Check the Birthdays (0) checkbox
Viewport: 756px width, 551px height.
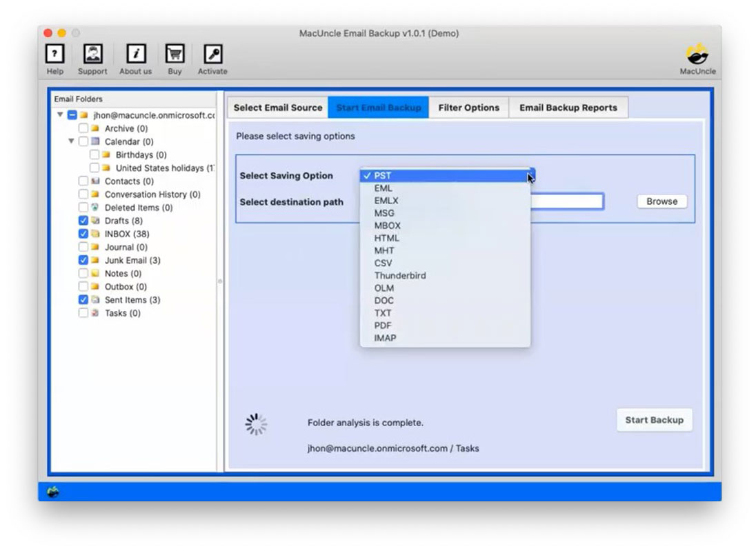coord(94,154)
